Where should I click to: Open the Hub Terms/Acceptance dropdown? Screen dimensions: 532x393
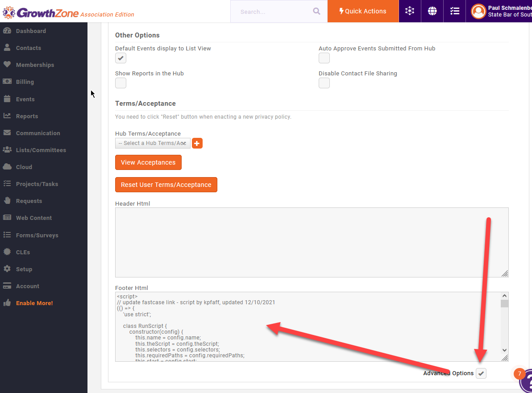153,143
